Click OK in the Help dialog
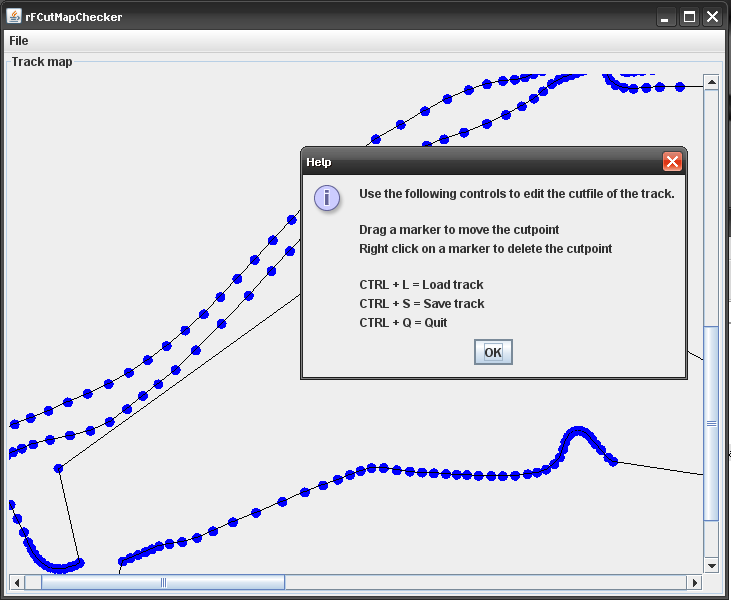 tap(493, 352)
